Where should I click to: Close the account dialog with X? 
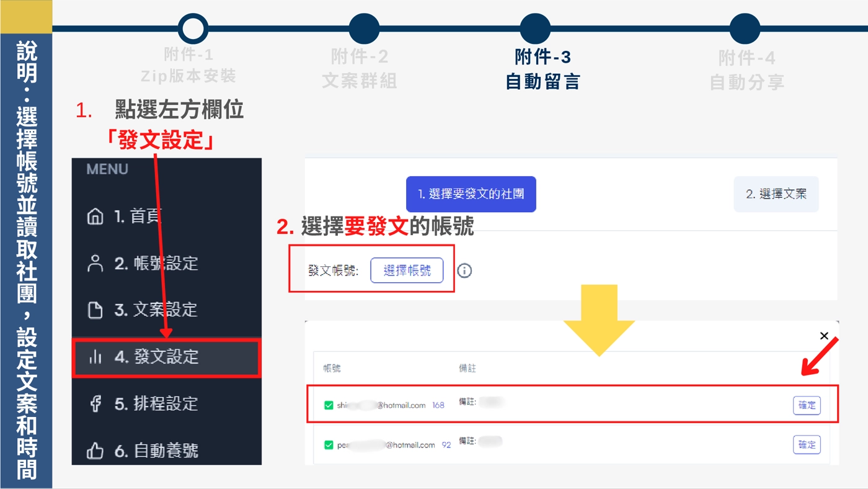(824, 336)
